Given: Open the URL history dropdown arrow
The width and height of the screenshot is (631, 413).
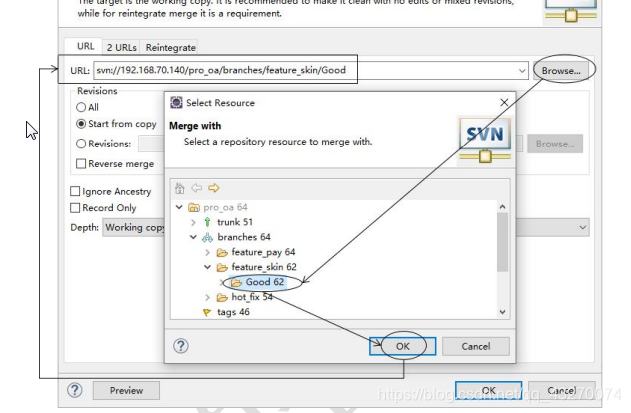Looking at the screenshot, I should point(522,71).
